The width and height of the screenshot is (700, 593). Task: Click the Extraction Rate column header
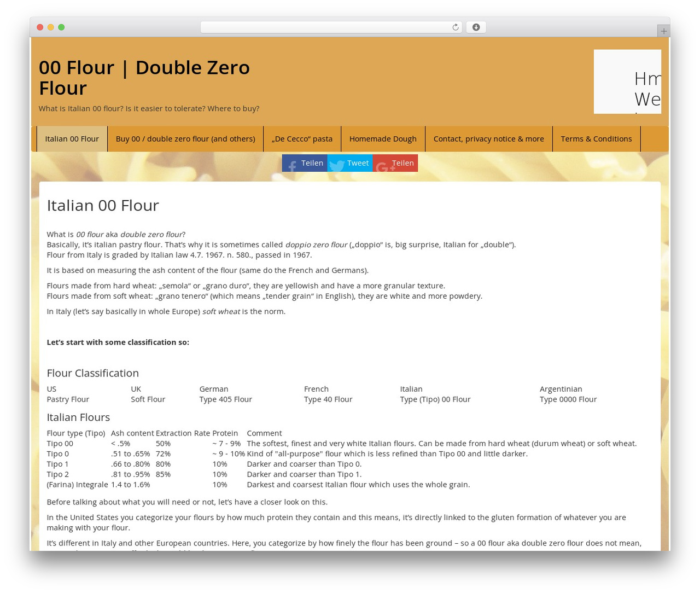[x=183, y=433]
